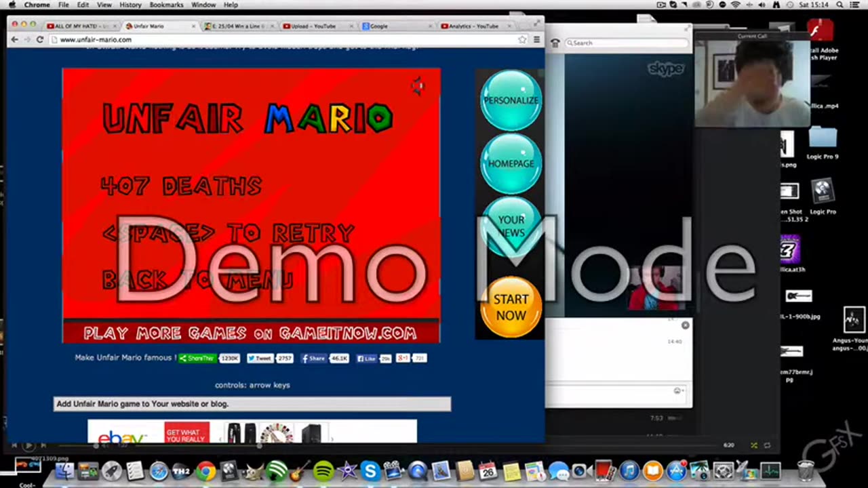Open the Apple menu
This screenshot has width=868, height=488.
click(x=12, y=5)
